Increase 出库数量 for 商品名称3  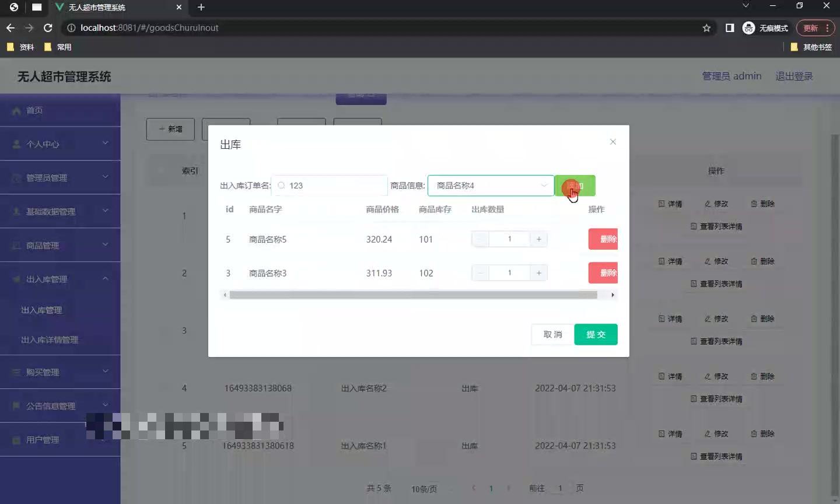[x=538, y=273]
